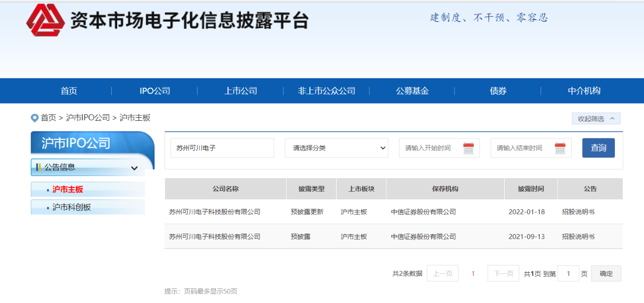Click the 沪市主板 breadcrumb link
This screenshot has width=644, height=303.
(x=135, y=118)
